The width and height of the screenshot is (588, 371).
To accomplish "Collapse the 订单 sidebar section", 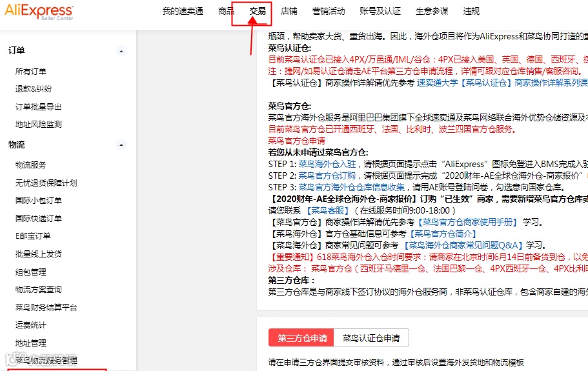I will click(x=121, y=51).
